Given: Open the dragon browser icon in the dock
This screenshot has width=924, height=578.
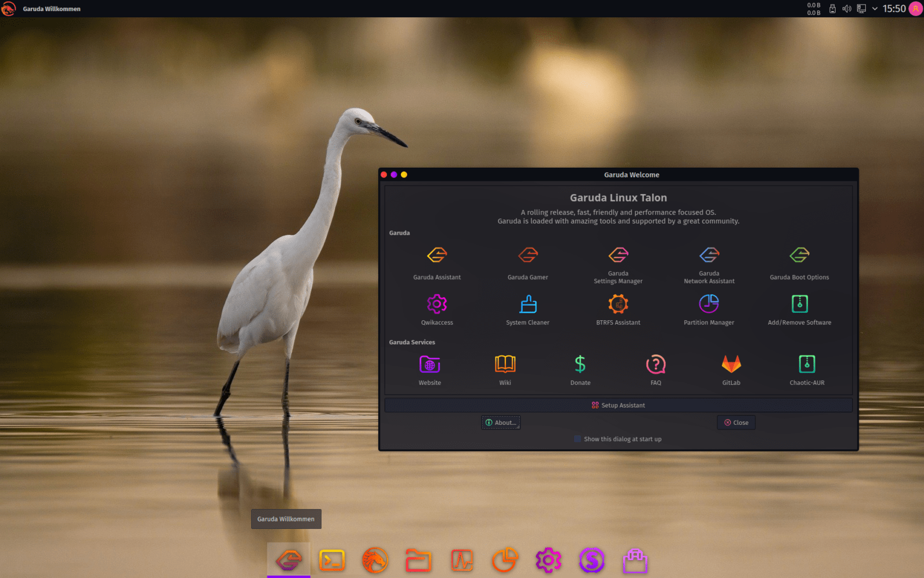Looking at the screenshot, I should tap(375, 560).
